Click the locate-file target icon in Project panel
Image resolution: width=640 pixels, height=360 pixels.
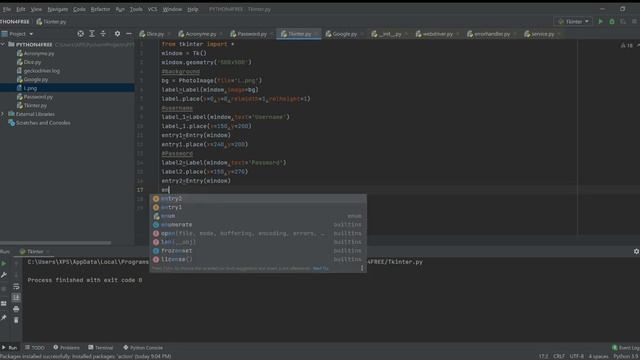tap(80, 34)
